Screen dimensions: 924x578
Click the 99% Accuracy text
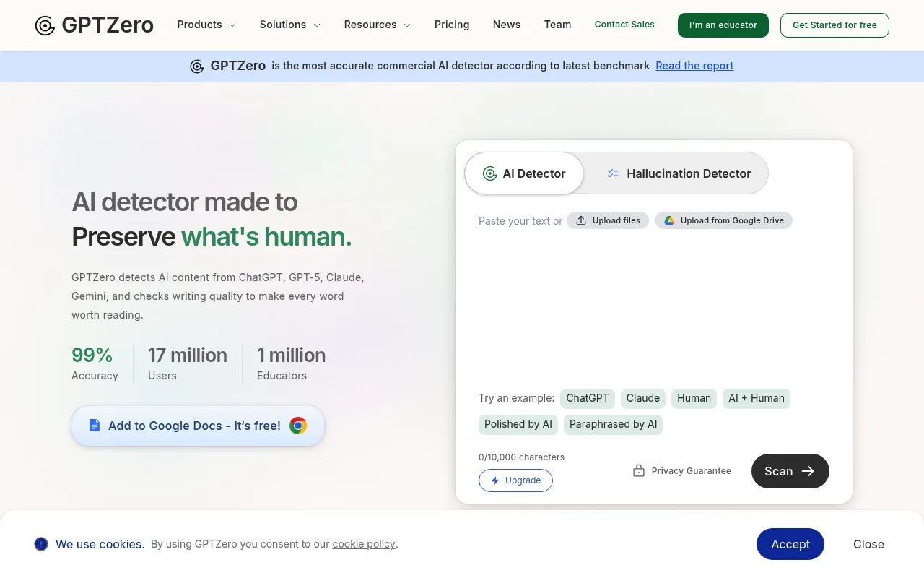pos(95,364)
